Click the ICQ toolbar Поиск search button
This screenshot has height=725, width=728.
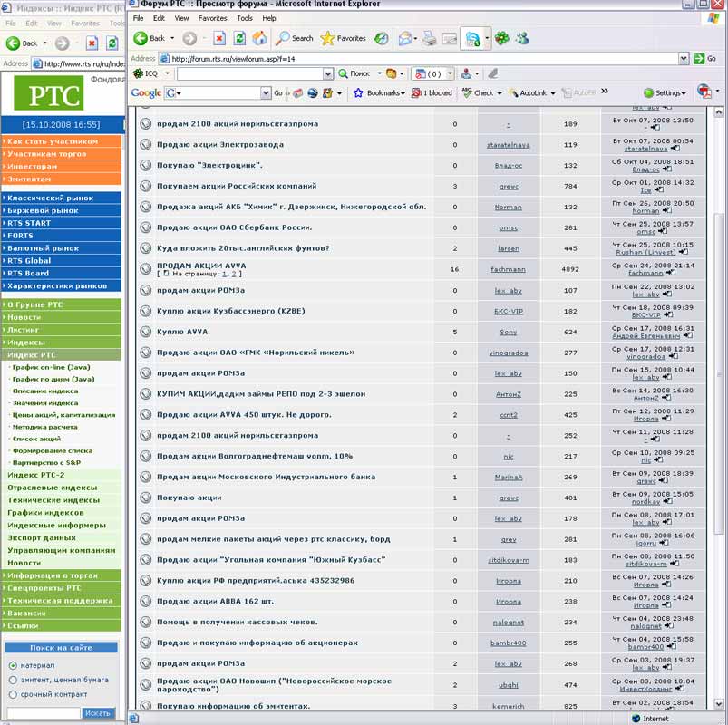(x=354, y=73)
